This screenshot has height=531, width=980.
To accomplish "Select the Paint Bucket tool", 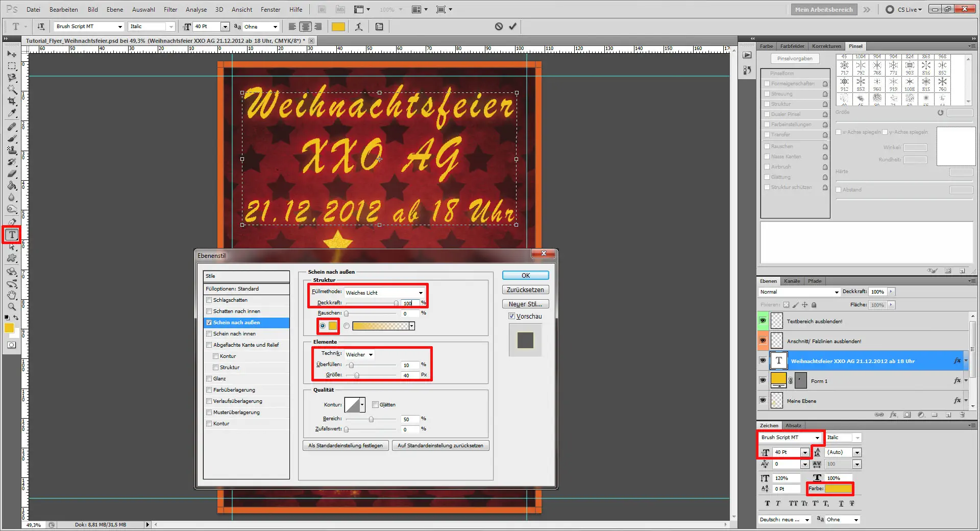I will pos(12,185).
